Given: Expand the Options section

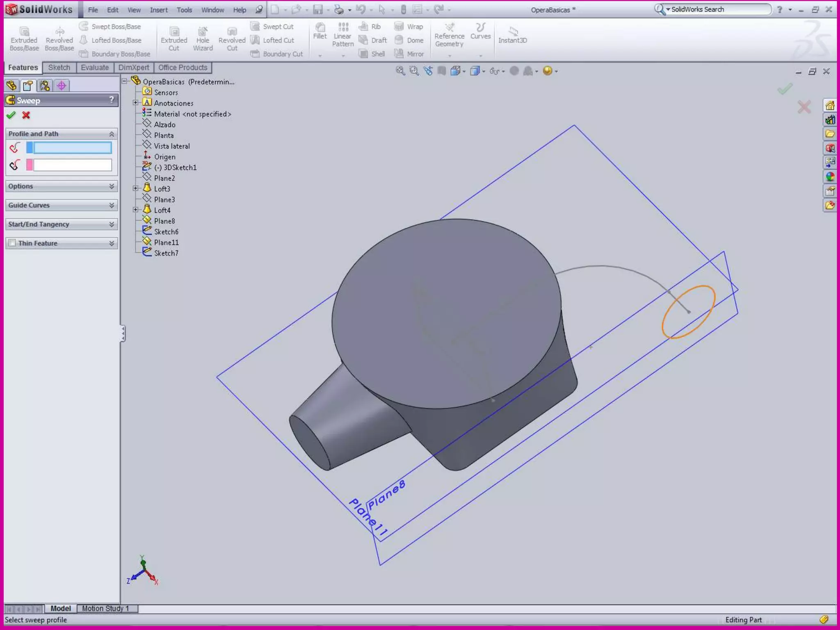Looking at the screenshot, I should (x=111, y=186).
